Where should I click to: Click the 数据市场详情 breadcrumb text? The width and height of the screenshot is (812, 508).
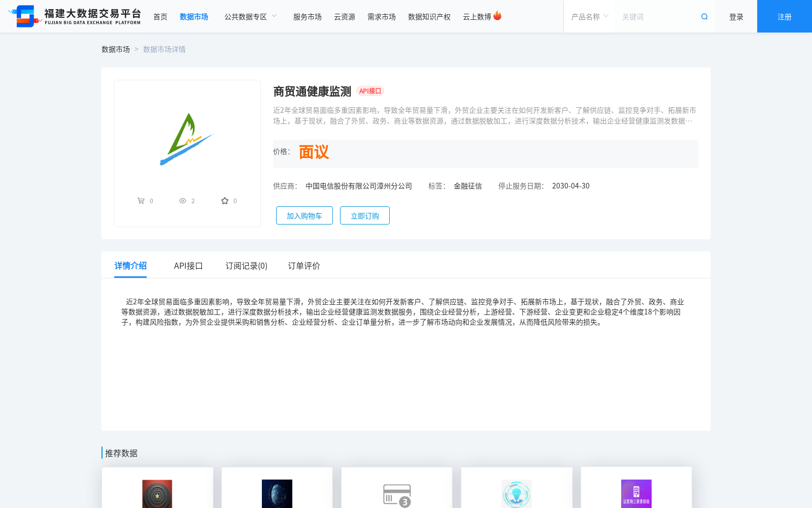point(164,49)
